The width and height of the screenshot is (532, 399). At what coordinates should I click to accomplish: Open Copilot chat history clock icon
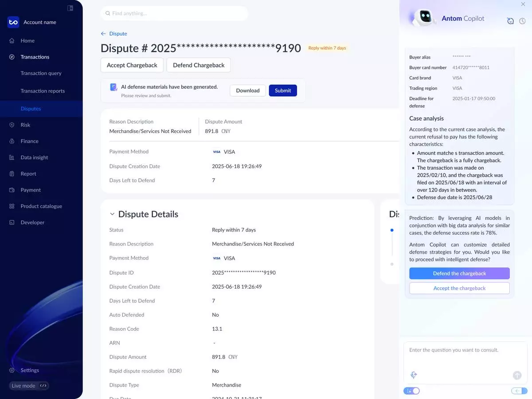point(522,21)
